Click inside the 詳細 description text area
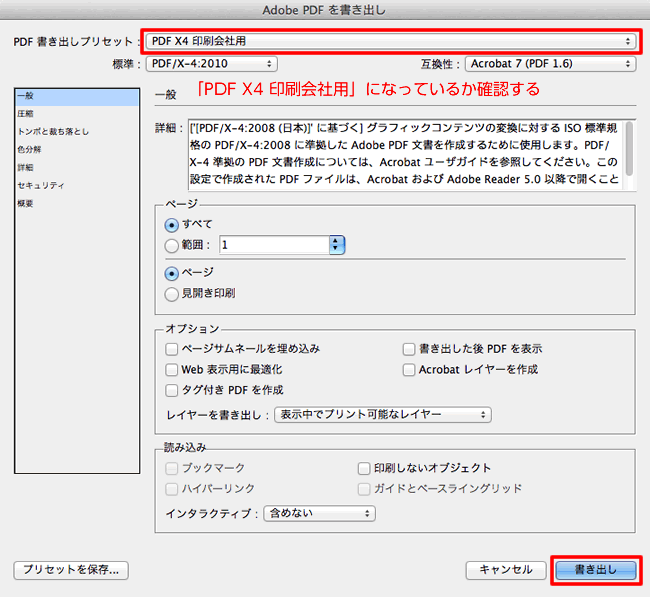The width and height of the screenshot is (650, 597). pyautogui.click(x=406, y=155)
